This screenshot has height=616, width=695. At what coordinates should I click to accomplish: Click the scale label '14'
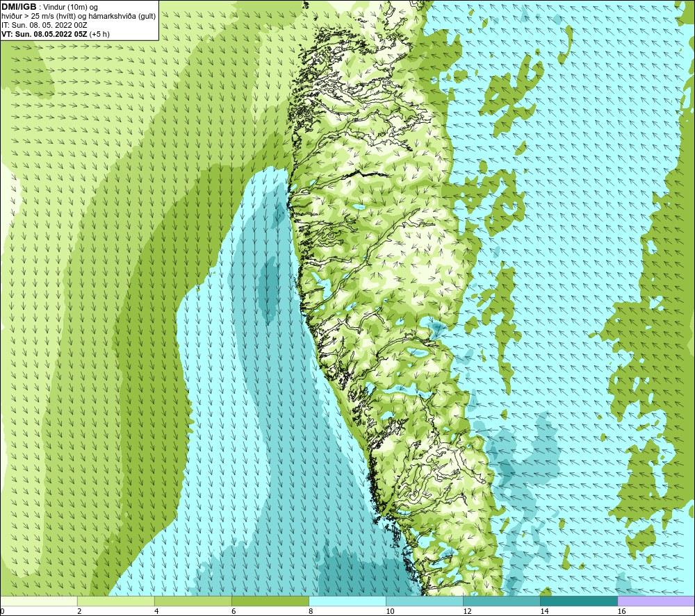(x=544, y=611)
